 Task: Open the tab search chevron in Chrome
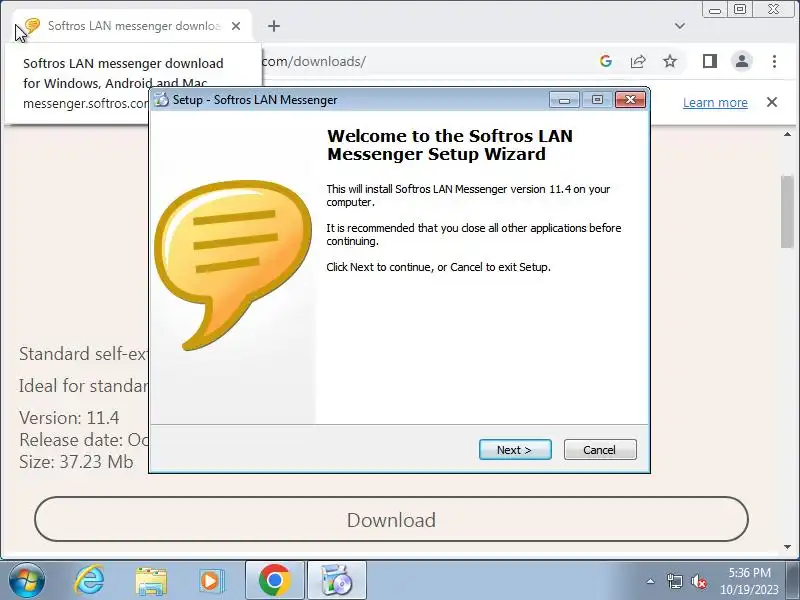click(x=680, y=26)
